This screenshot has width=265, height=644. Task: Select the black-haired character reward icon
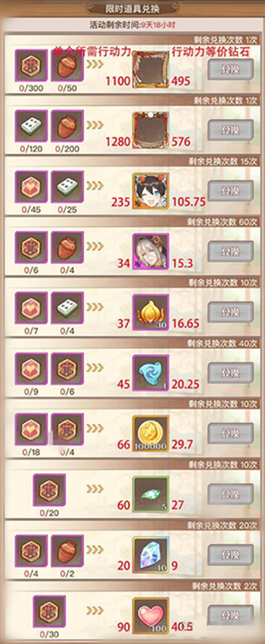click(151, 191)
